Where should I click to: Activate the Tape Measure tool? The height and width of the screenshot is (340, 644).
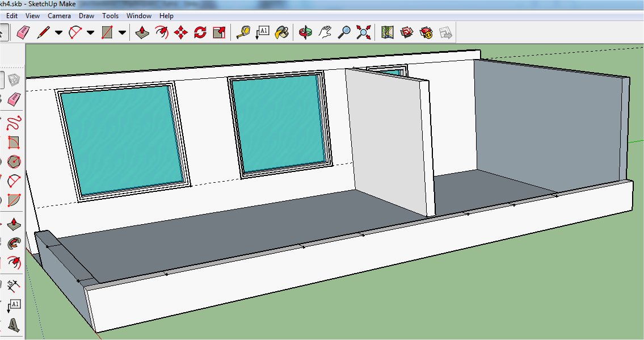click(x=243, y=32)
